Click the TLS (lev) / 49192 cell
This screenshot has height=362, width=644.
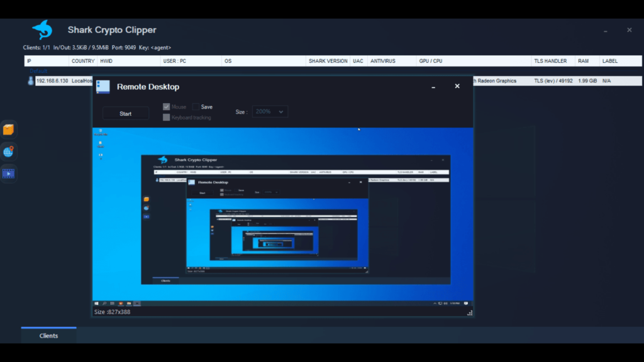(x=553, y=81)
